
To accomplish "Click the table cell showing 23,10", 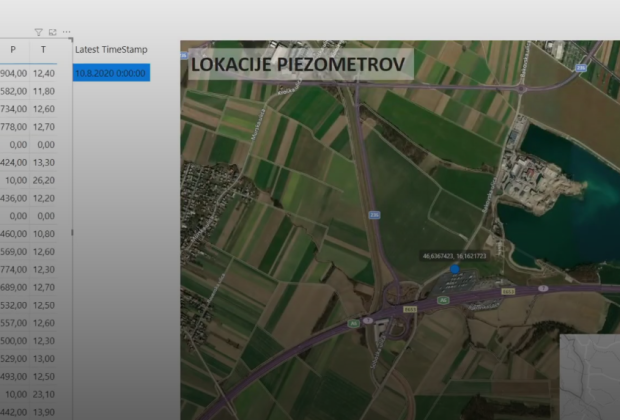I will coord(43,394).
